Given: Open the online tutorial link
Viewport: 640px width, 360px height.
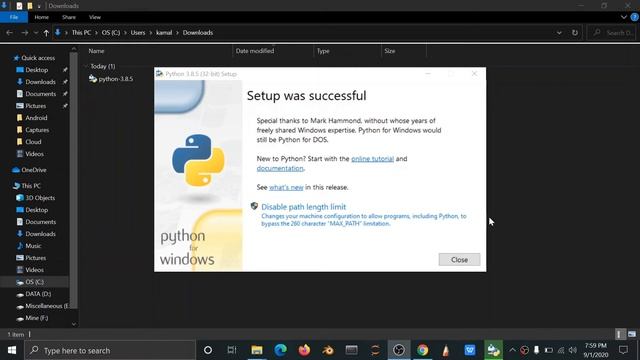Looking at the screenshot, I should tap(372, 159).
